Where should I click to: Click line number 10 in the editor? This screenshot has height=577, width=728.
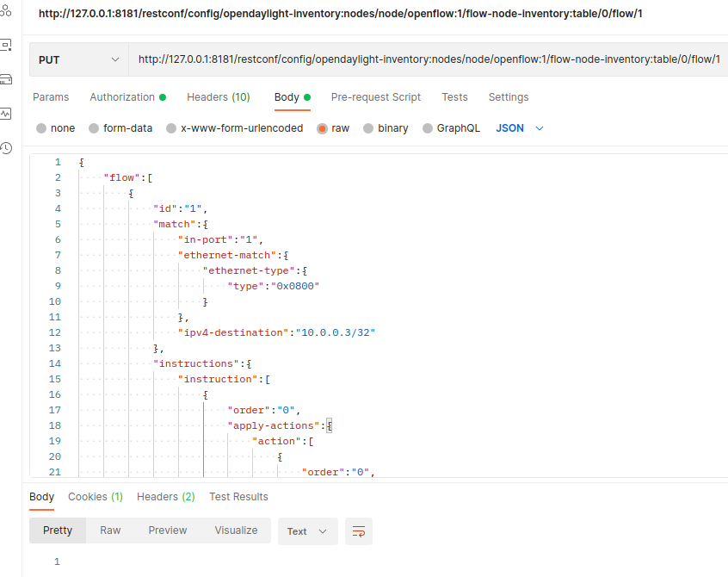tap(55, 301)
